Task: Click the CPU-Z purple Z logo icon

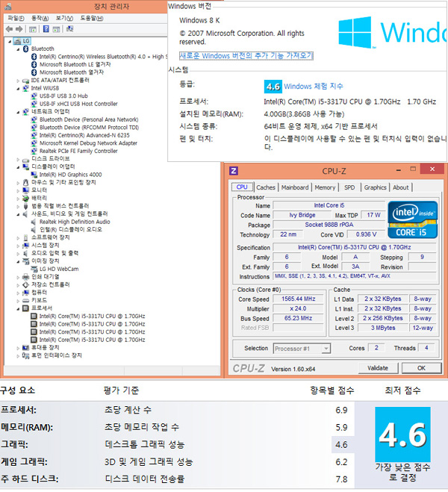Action: [x=234, y=171]
